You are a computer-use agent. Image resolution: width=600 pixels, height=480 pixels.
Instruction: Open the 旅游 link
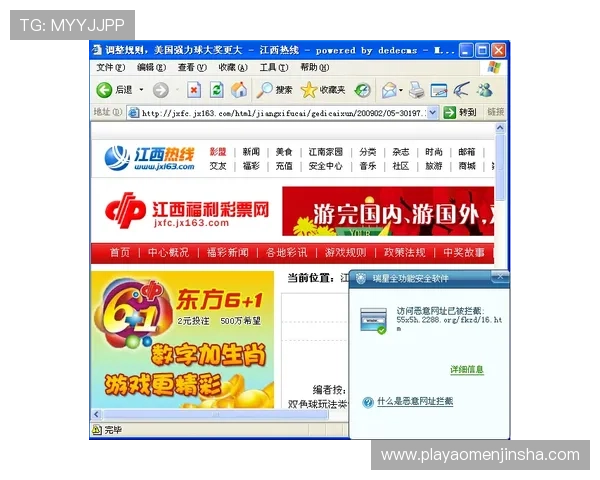[x=434, y=166]
